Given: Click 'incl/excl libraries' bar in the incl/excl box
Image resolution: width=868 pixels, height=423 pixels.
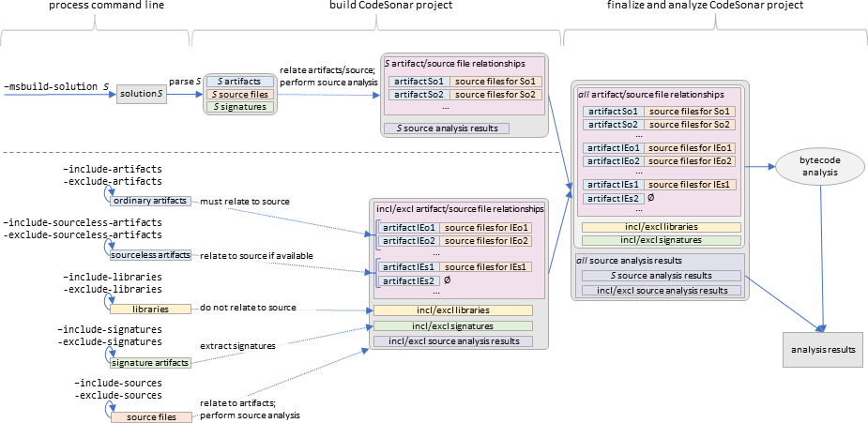Looking at the screenshot, I should coord(453,310).
